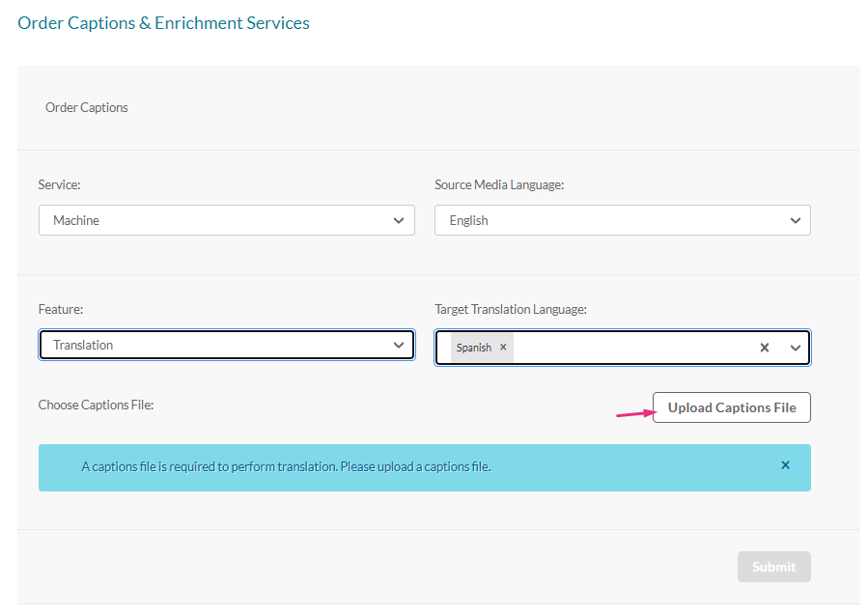Click the Feature field's chevron arrow
Screen dimensions: 868x616
tap(399, 345)
